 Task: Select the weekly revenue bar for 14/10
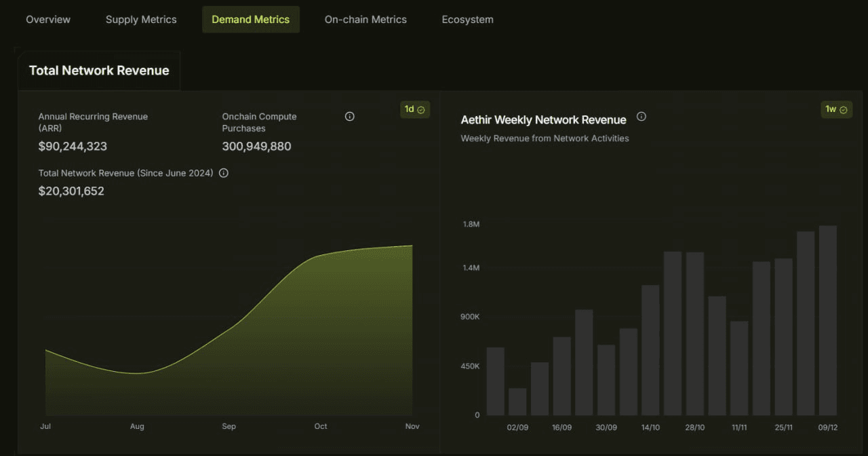pyautogui.click(x=650, y=350)
